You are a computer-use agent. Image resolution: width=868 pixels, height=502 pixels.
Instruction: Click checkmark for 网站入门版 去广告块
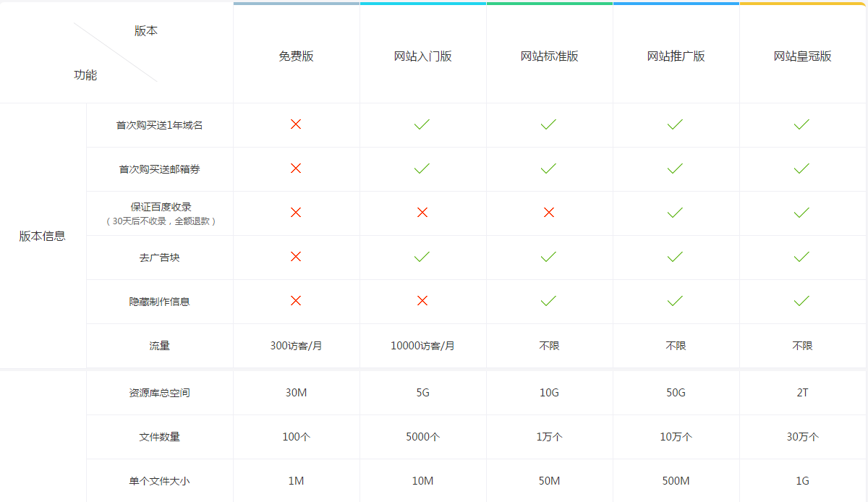422,257
